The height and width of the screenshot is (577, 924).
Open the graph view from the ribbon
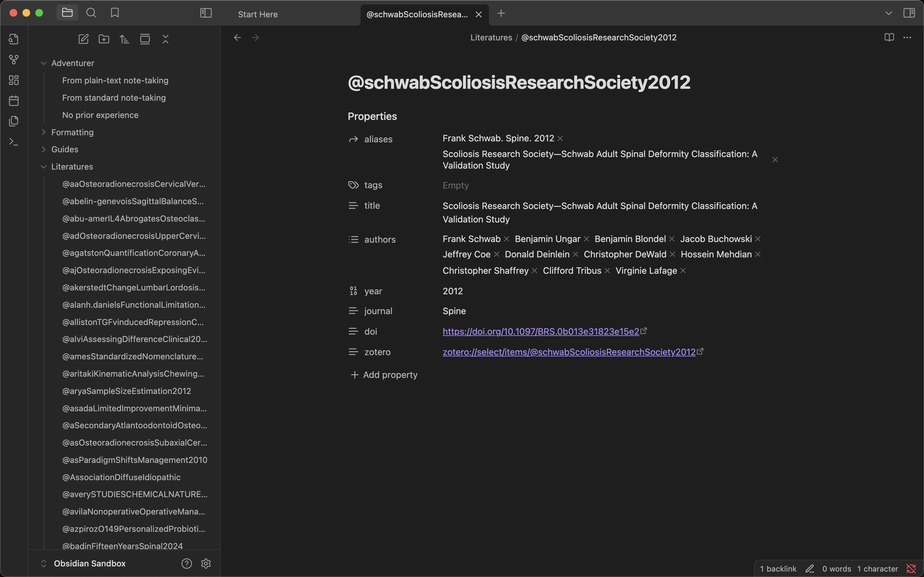14,60
